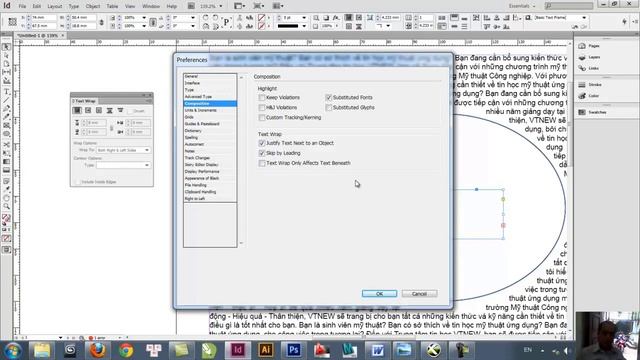Image resolution: width=640 pixels, height=360 pixels.
Task: Click Cancel in Preferences dialog
Action: pos(419,293)
